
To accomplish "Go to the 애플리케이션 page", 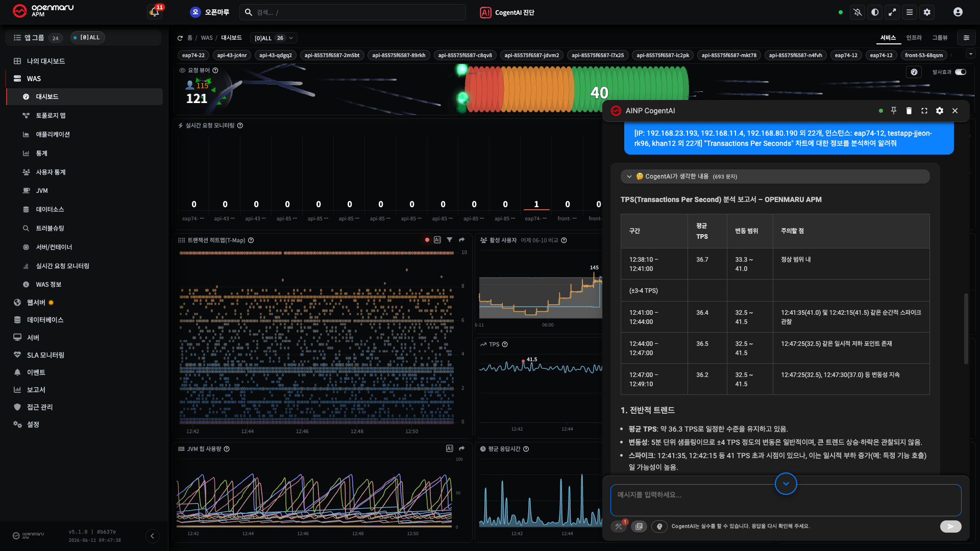I will point(53,135).
